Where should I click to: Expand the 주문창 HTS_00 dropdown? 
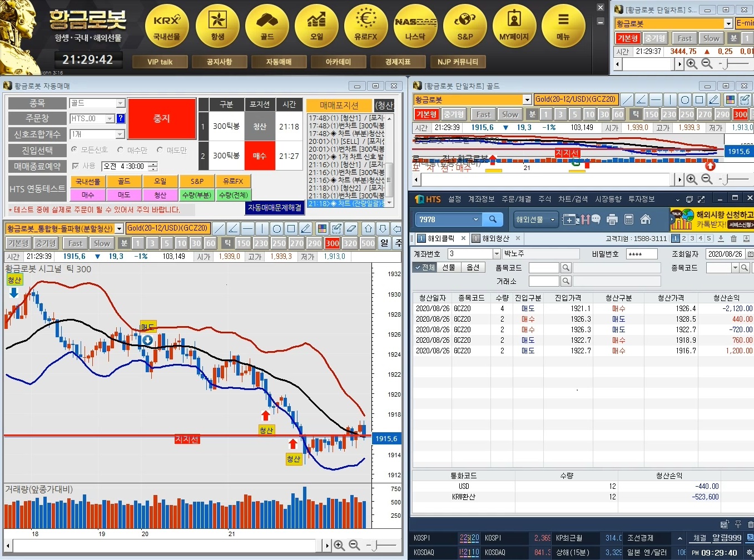(110, 118)
